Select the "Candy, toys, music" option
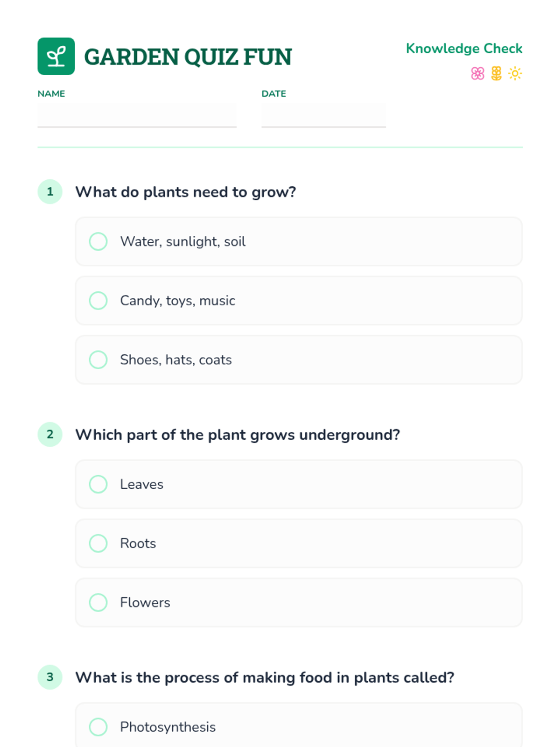 (x=98, y=301)
